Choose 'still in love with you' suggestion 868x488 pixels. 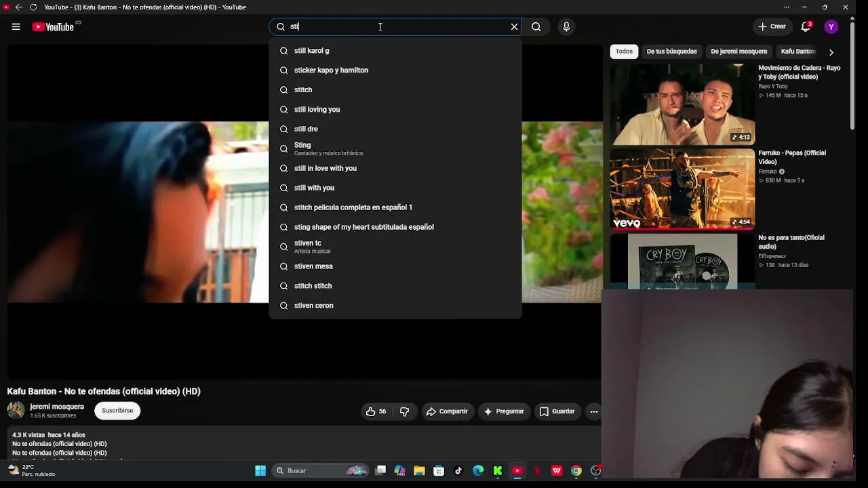tap(395, 169)
